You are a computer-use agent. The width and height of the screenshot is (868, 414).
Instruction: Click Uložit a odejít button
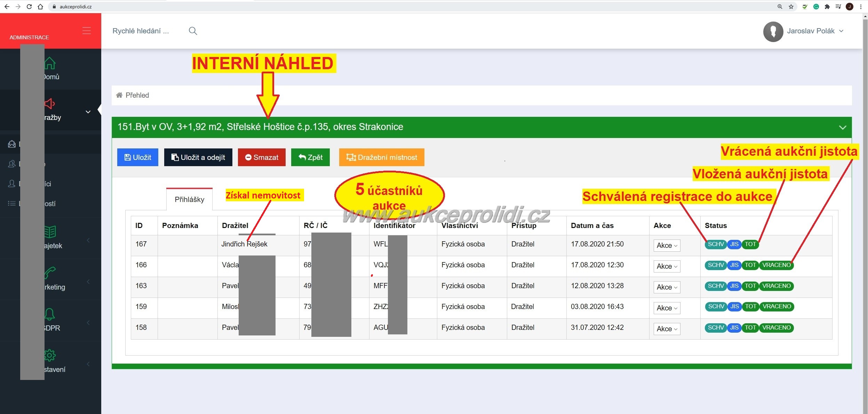pos(198,157)
